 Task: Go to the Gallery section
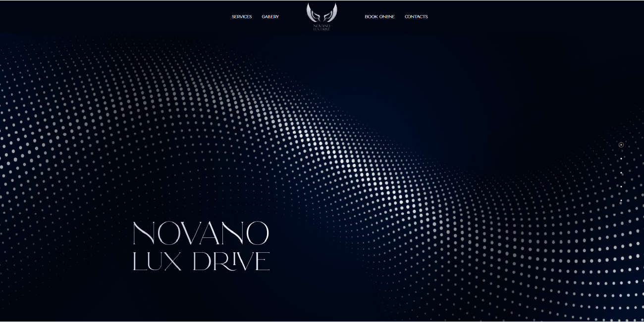click(x=270, y=17)
